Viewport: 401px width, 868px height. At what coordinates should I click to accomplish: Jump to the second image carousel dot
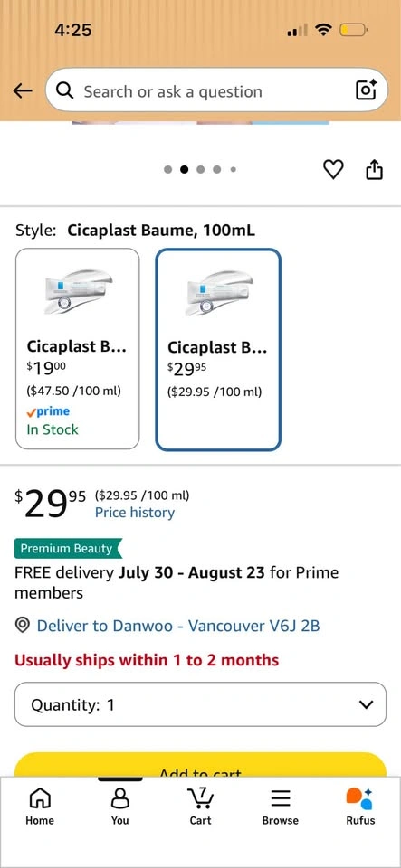tap(185, 169)
